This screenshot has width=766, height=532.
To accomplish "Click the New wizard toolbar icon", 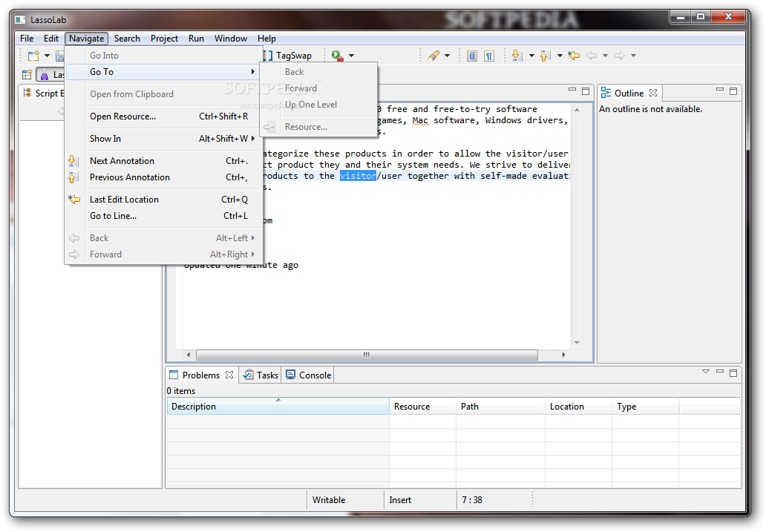I will (33, 56).
